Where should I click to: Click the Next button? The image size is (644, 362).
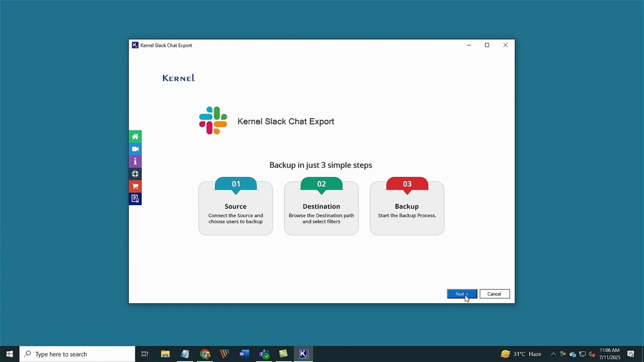(x=462, y=294)
